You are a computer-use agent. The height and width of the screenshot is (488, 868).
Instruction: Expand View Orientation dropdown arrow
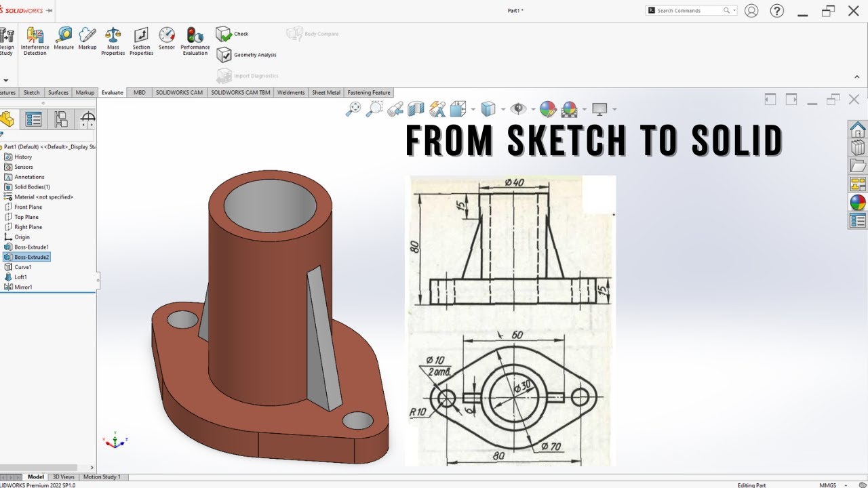[x=473, y=109]
